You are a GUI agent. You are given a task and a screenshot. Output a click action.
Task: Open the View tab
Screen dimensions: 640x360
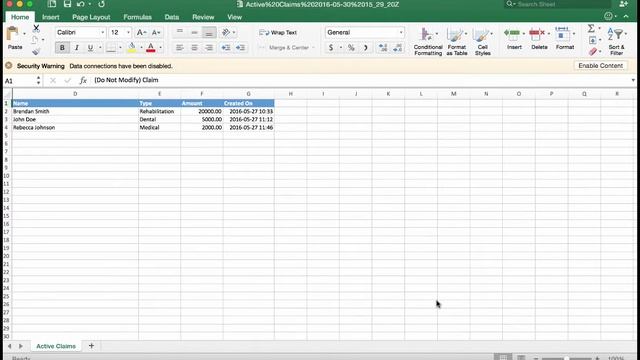tap(234, 17)
